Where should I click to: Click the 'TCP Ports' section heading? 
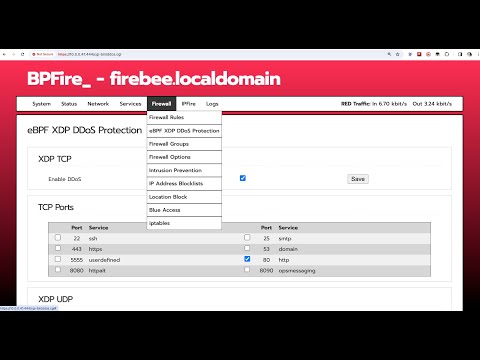click(x=56, y=207)
